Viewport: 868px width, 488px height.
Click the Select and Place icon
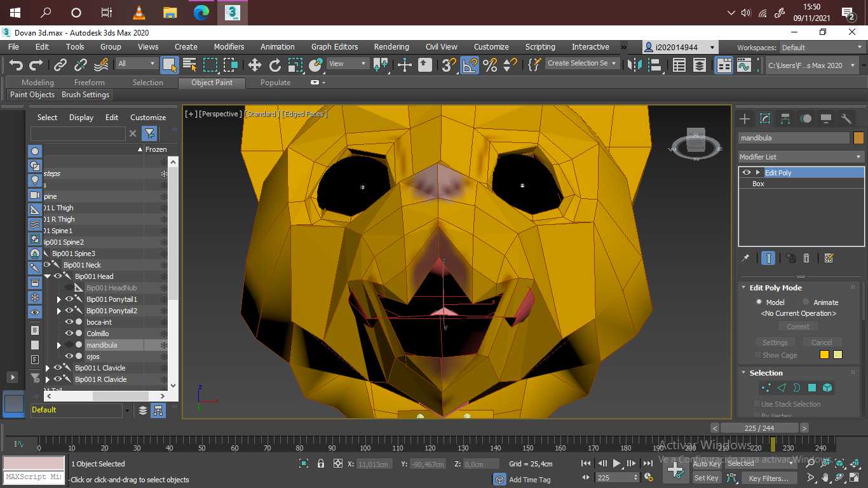[x=316, y=64]
